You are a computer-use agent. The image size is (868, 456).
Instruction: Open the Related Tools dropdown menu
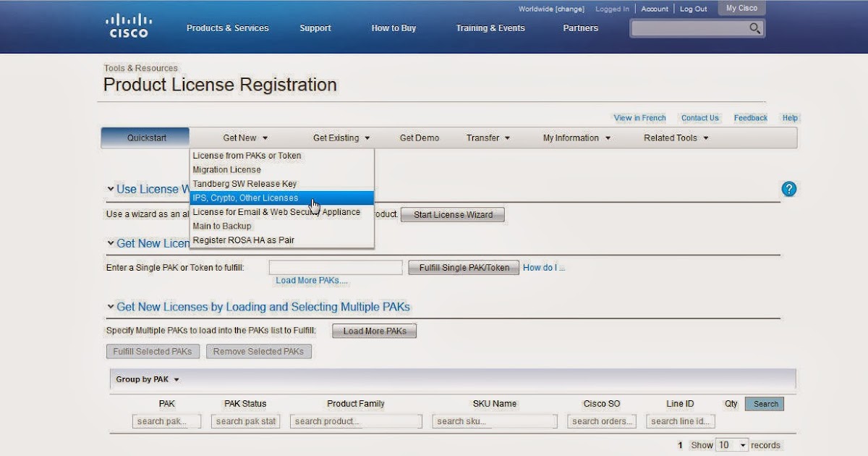(x=676, y=138)
